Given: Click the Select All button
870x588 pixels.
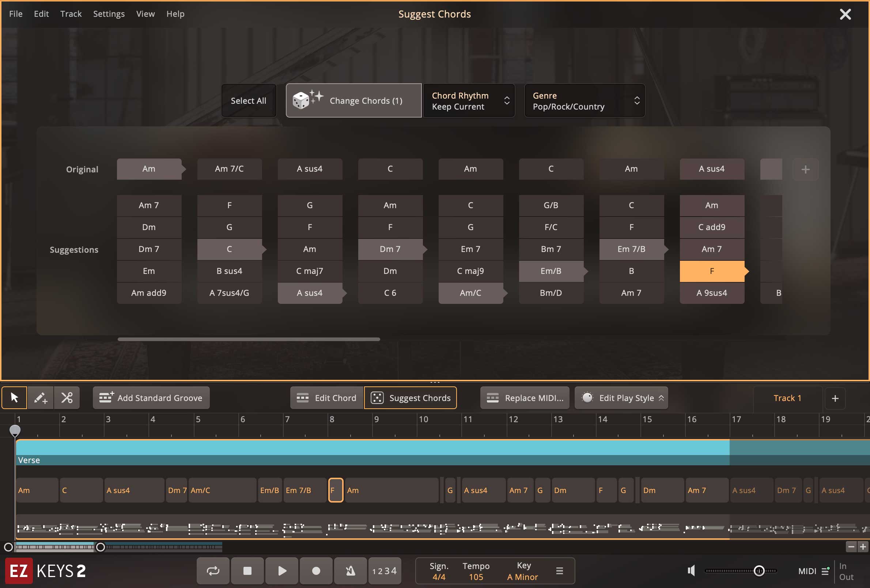Looking at the screenshot, I should point(249,101).
